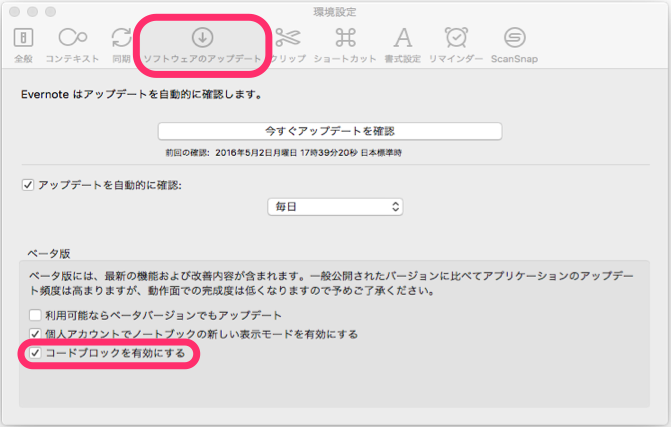Open the クリップ scissors preferences

coord(288,45)
